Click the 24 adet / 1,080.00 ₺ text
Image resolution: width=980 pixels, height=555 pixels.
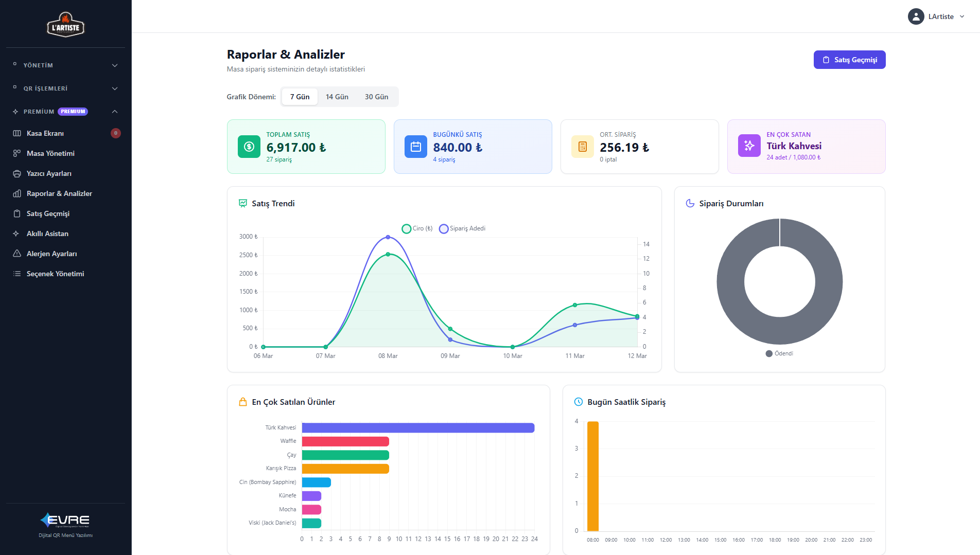pyautogui.click(x=793, y=157)
